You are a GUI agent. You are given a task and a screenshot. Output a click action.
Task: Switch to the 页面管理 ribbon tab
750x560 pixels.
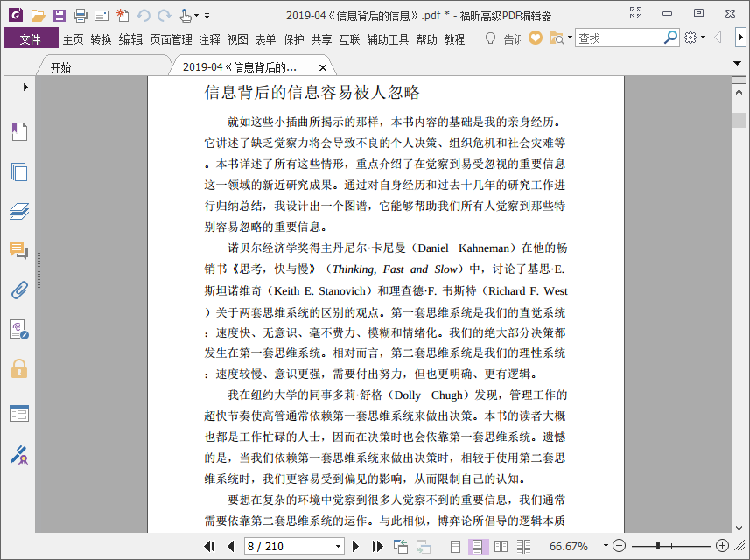[x=171, y=39]
